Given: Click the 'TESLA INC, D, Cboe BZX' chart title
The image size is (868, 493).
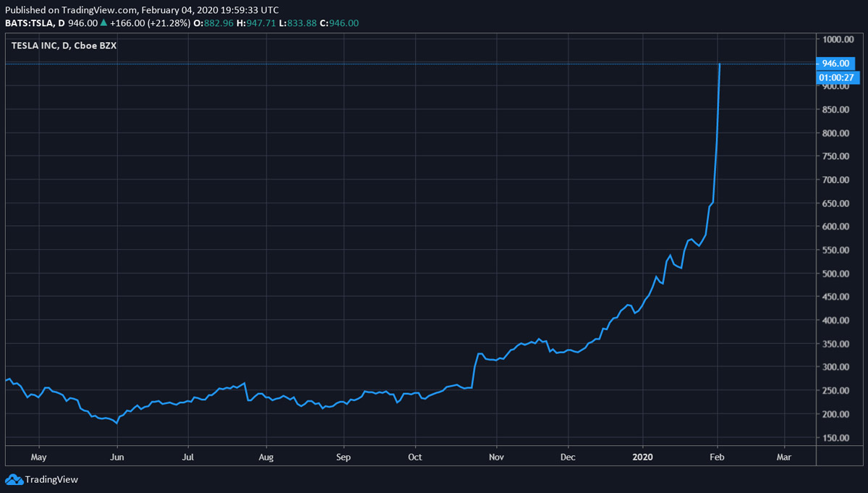Looking at the screenshot, I should click(x=64, y=46).
